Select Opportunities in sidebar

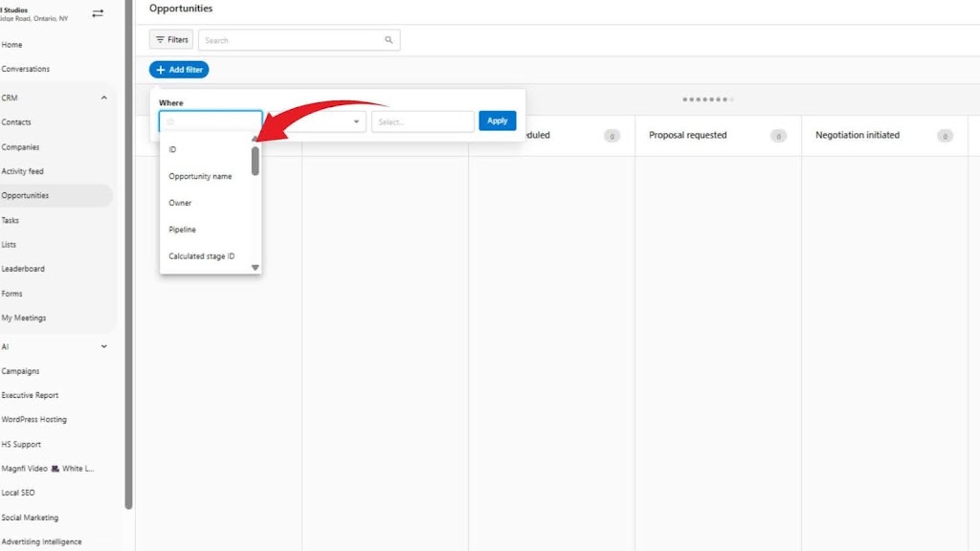pos(25,195)
